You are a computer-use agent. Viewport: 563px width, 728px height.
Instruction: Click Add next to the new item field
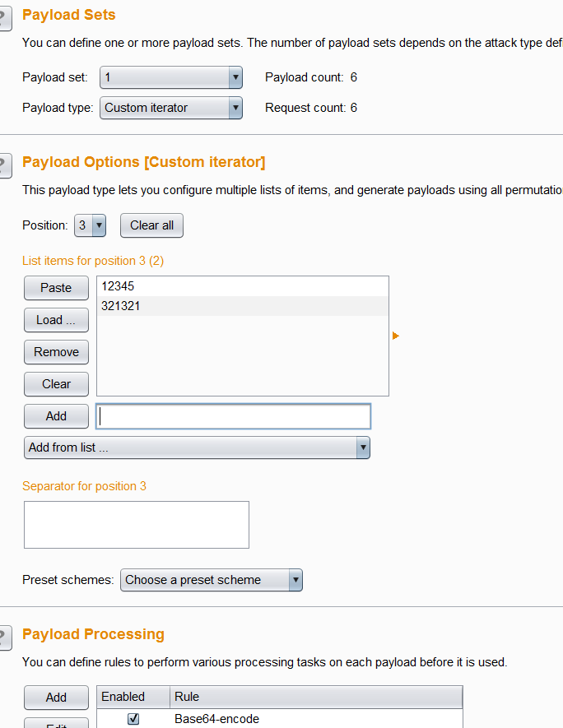[x=56, y=416]
